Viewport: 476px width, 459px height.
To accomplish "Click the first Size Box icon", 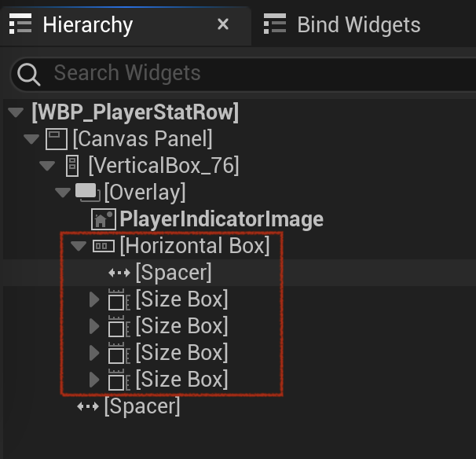I will [119, 299].
